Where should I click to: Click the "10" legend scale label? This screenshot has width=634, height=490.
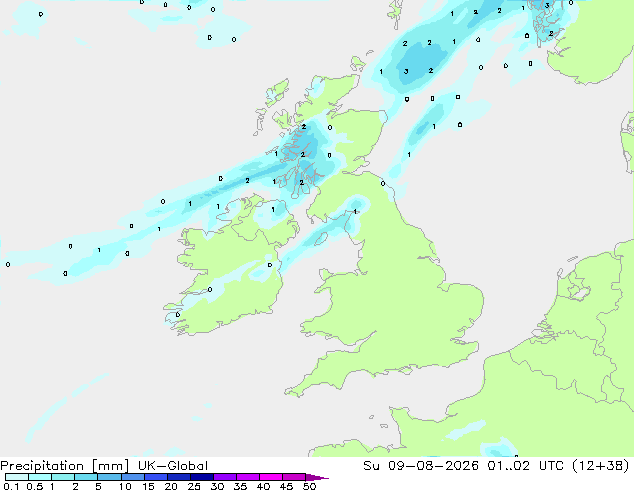coord(125,486)
